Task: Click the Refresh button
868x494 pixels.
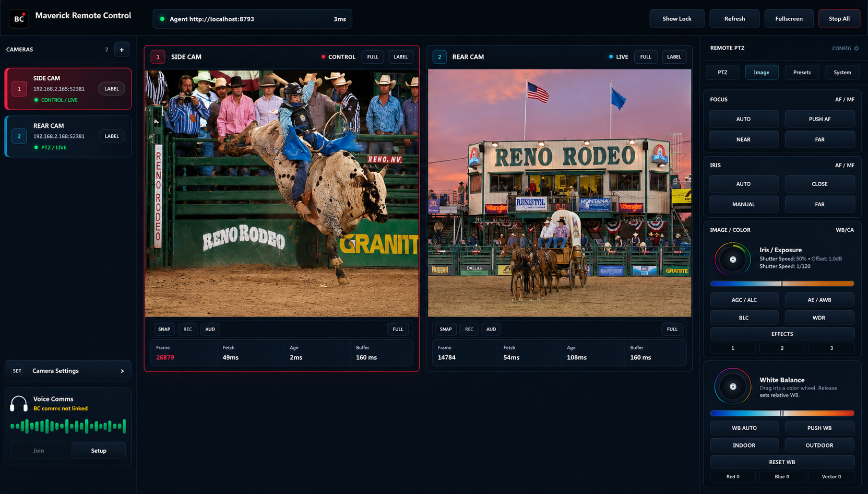Action: click(x=734, y=19)
